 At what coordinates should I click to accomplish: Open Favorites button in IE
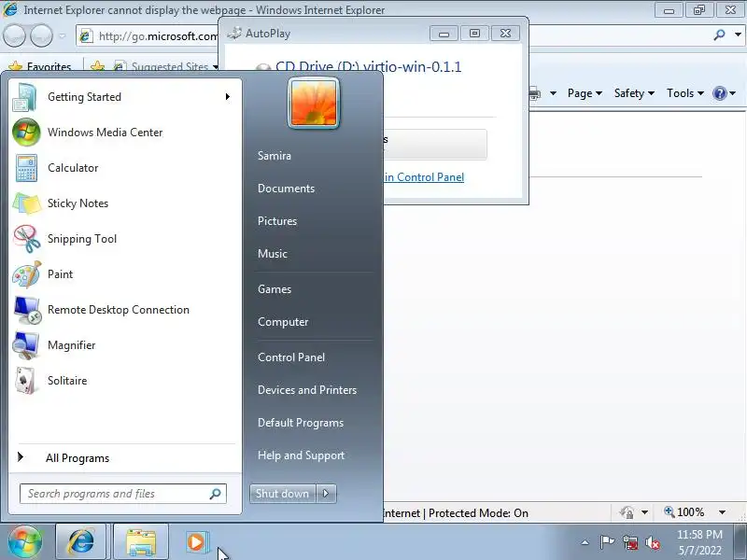[40, 66]
